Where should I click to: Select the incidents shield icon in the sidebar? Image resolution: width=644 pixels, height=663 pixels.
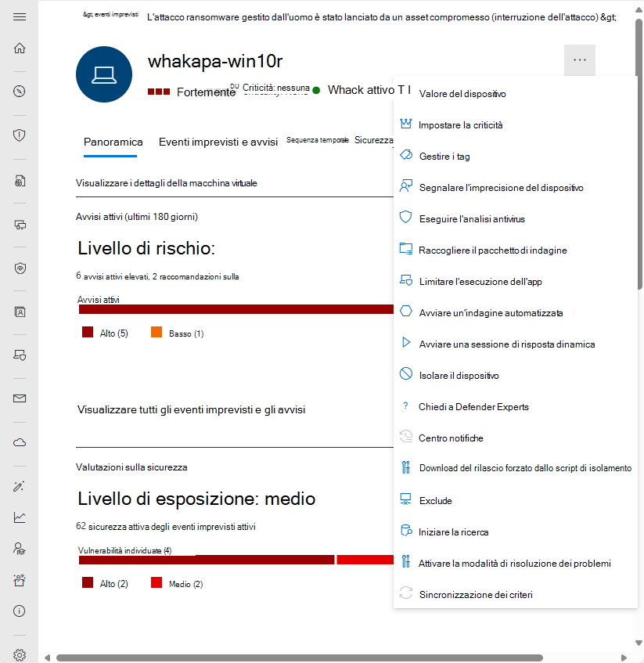click(x=20, y=133)
